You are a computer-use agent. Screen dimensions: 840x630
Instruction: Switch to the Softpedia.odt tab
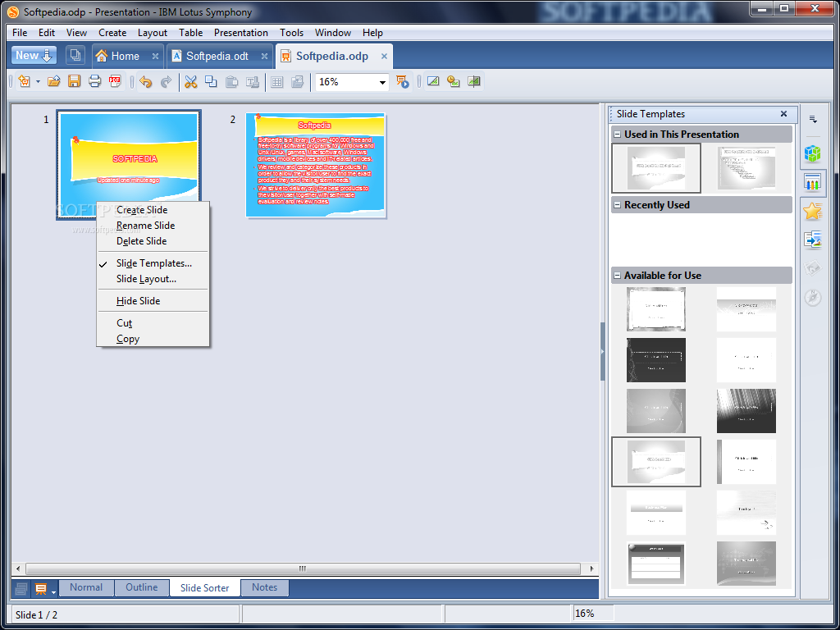point(217,56)
